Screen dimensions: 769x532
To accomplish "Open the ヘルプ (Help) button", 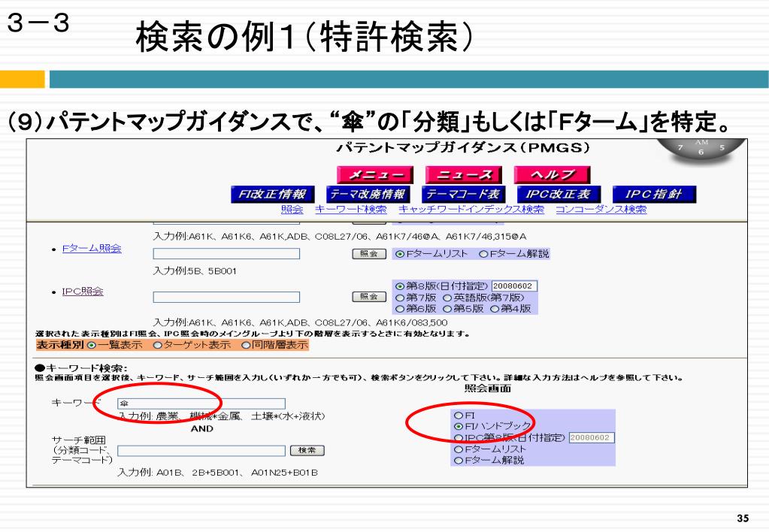I will click(x=552, y=174).
